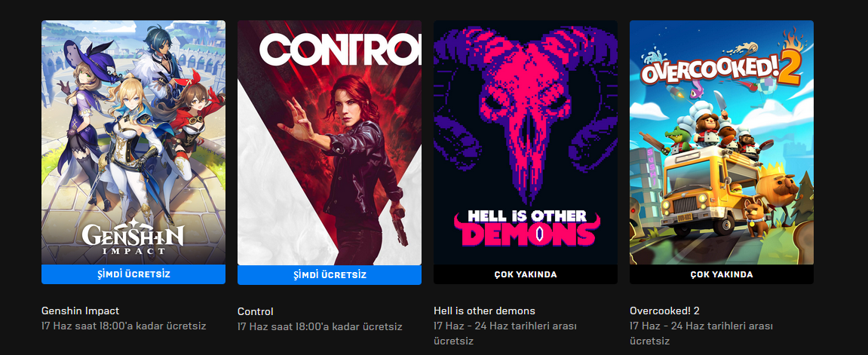Open the Control title link
Screen dimensions: 868x355
(255, 311)
